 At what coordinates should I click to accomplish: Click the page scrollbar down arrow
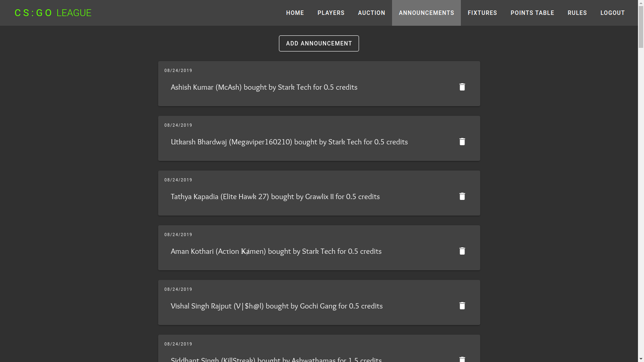641,359
